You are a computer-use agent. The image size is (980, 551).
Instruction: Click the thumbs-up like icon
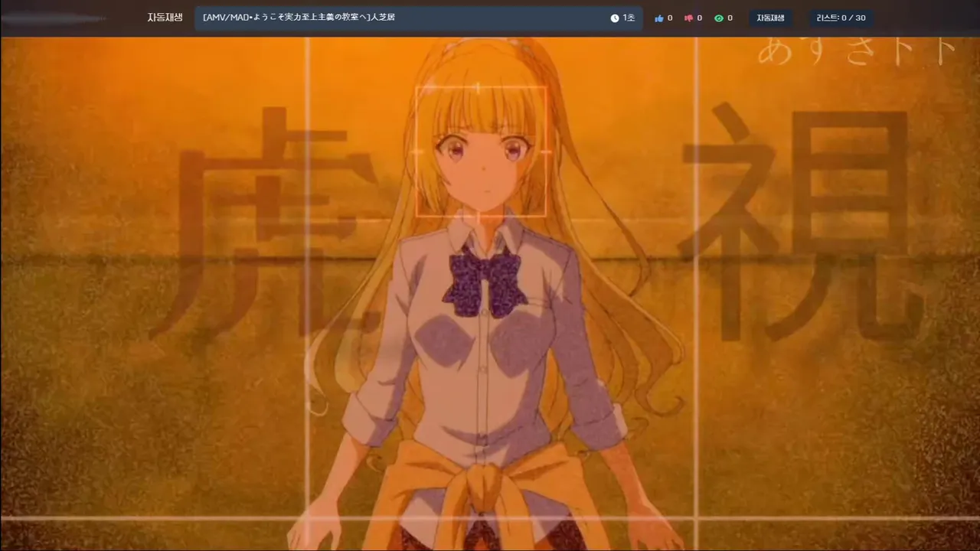pyautogui.click(x=659, y=18)
